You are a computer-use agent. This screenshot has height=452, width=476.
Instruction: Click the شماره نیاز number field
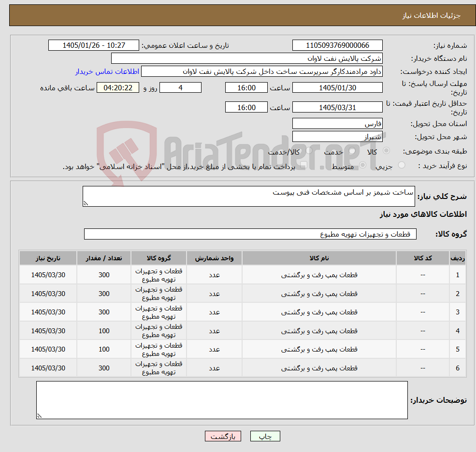pos(337,45)
